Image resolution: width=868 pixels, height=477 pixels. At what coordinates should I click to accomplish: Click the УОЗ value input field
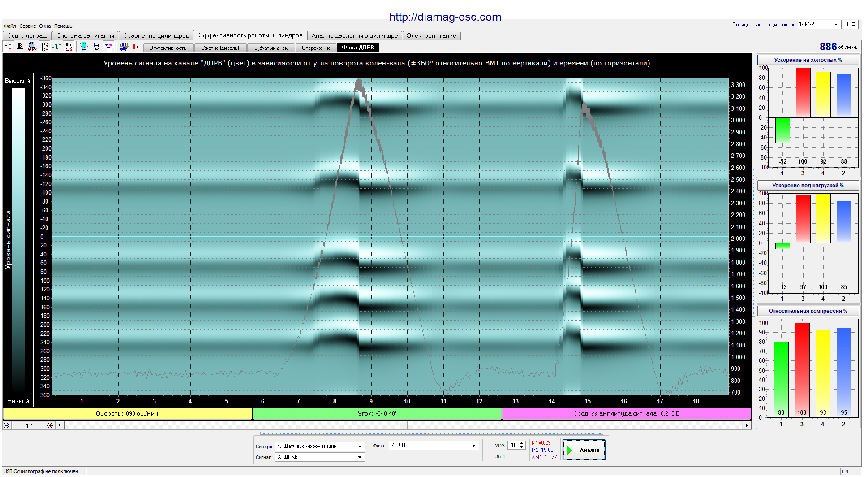click(513, 445)
